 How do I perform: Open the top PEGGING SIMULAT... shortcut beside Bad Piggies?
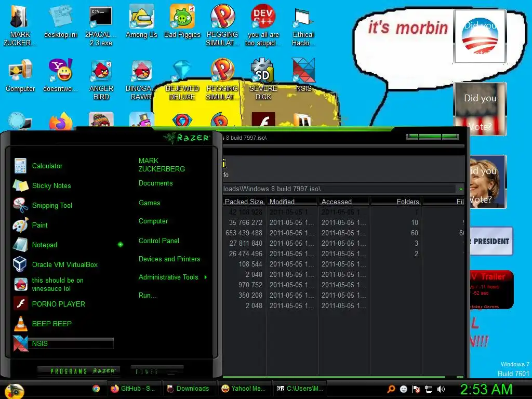(222, 25)
